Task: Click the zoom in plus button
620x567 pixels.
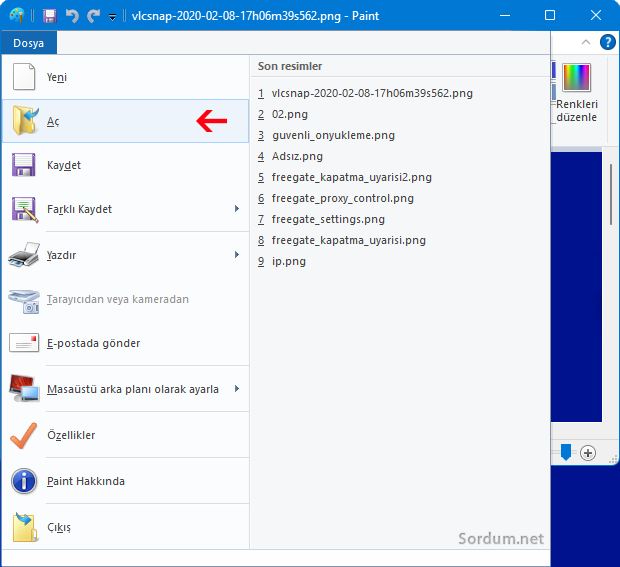Action: [588, 453]
